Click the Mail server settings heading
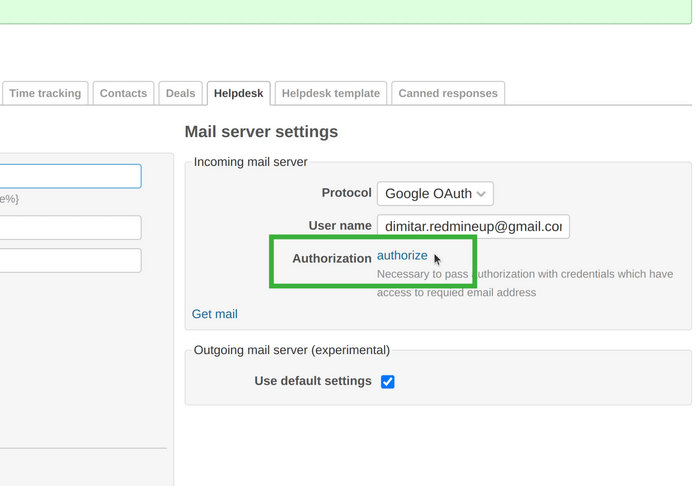This screenshot has width=700, height=486. tap(261, 132)
